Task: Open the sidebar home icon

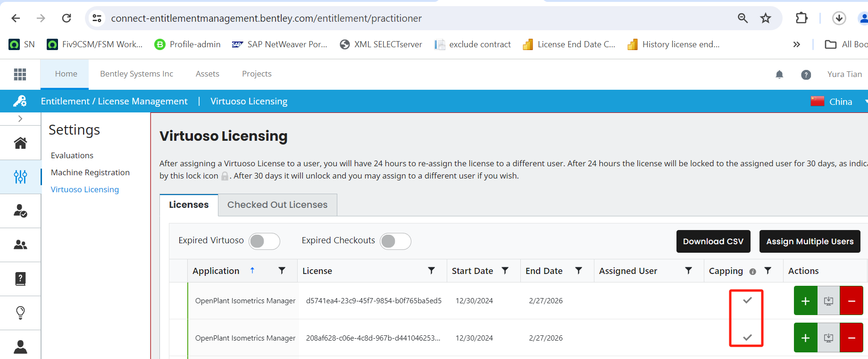Action: point(20,143)
